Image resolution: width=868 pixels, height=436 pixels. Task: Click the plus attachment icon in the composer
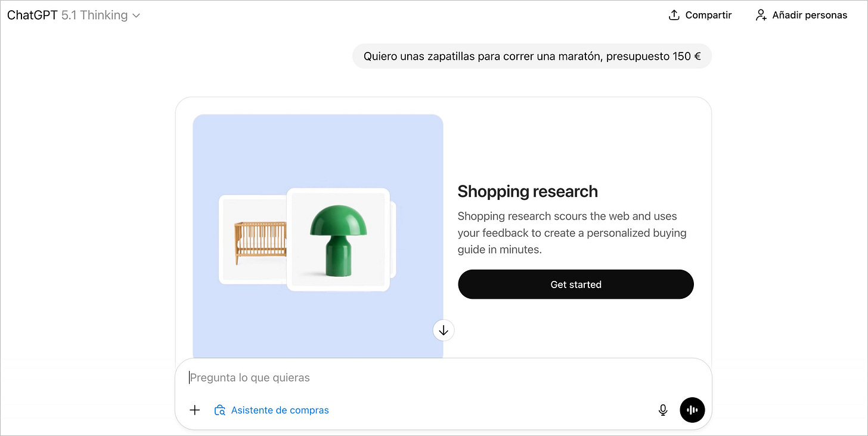[194, 410]
